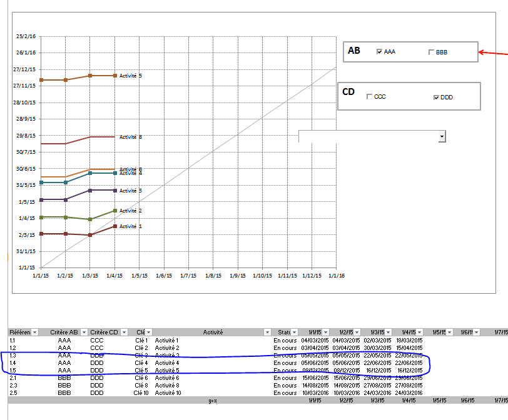Uncheck the AAA checkbox

click(x=379, y=52)
